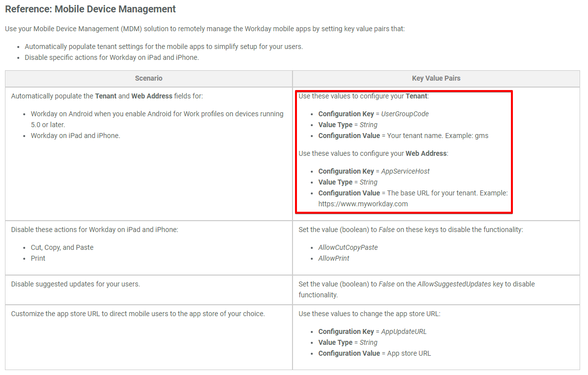Click 'Automatically populate tenant settings' intro bullet

164,47
